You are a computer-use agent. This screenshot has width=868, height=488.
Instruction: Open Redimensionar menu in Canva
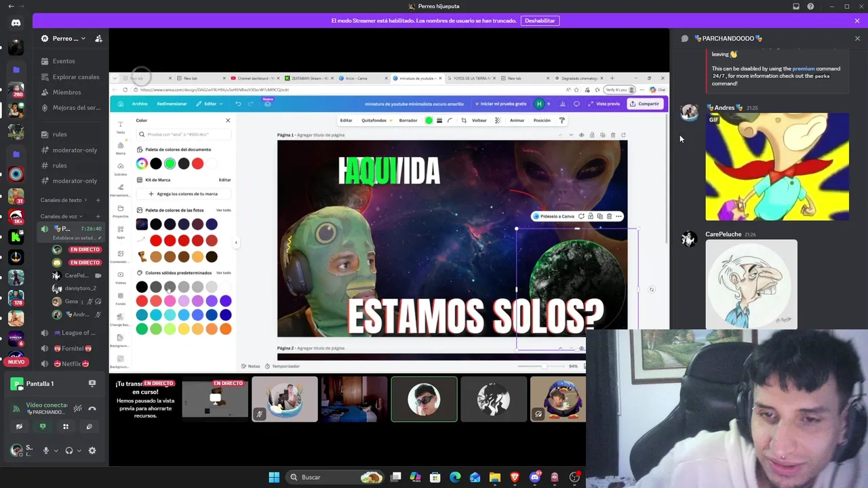172,104
